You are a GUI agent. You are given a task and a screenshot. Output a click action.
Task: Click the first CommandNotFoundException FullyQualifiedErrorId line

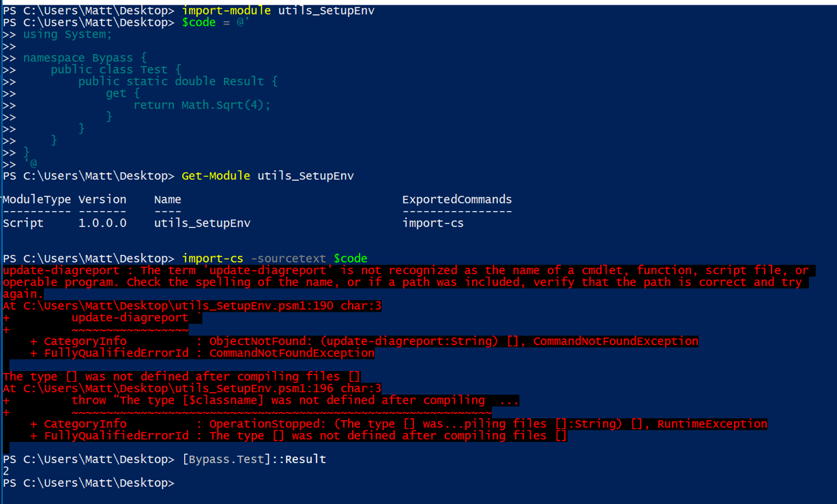point(203,353)
